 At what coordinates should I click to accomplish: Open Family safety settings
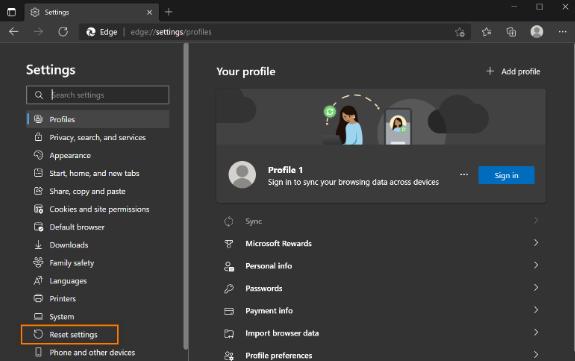98,263
